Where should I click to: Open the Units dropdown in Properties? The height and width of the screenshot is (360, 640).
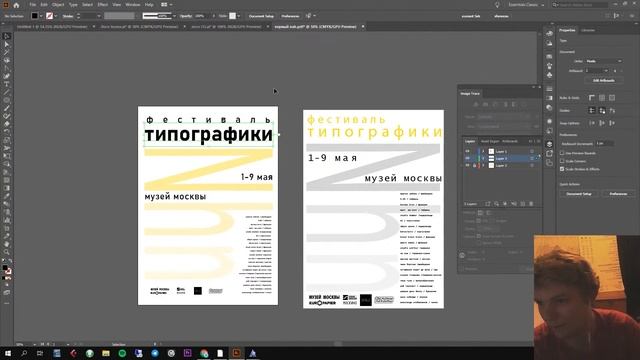coord(604,61)
